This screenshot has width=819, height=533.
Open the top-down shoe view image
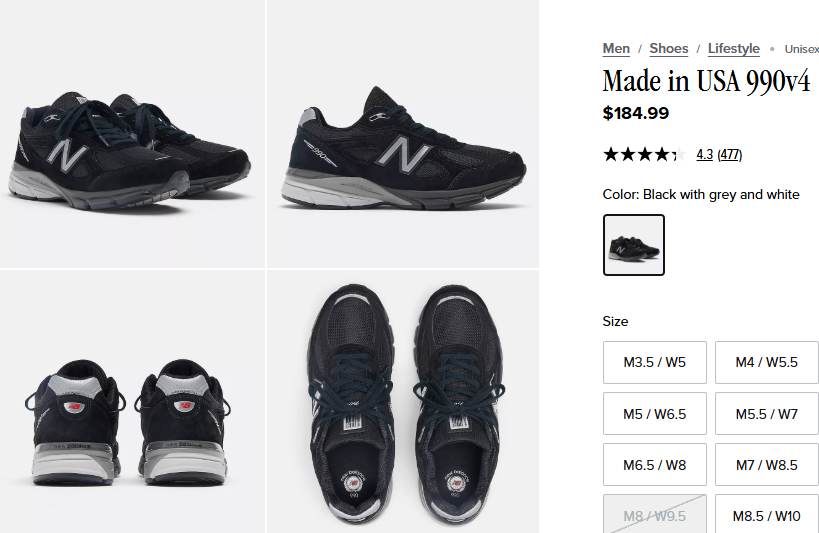pos(403,401)
